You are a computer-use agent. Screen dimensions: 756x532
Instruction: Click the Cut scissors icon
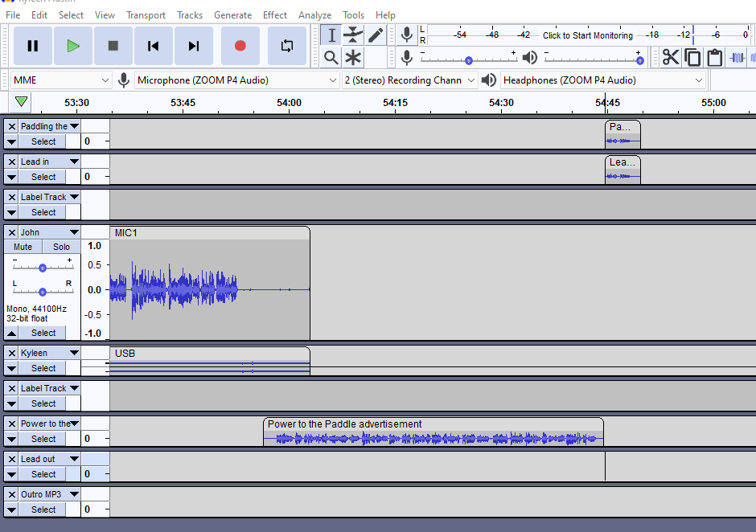coord(670,57)
